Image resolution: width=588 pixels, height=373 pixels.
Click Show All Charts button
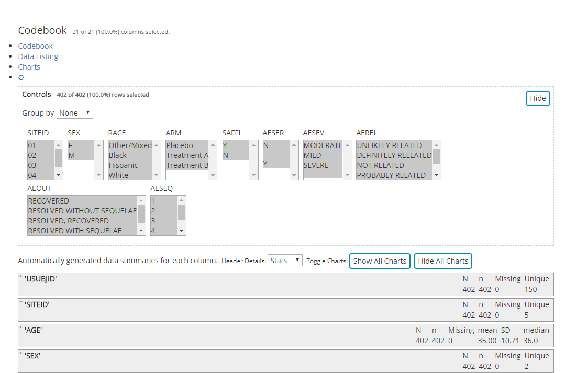[380, 261]
